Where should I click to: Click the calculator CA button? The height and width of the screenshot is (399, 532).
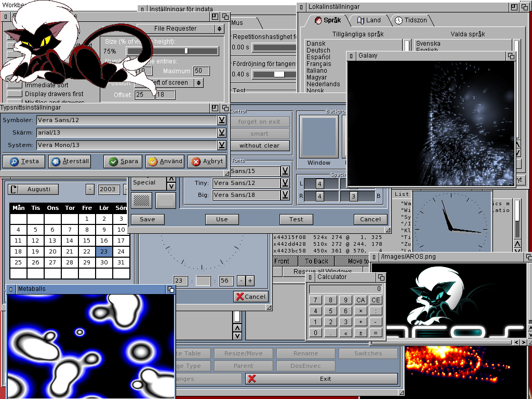[x=361, y=300]
